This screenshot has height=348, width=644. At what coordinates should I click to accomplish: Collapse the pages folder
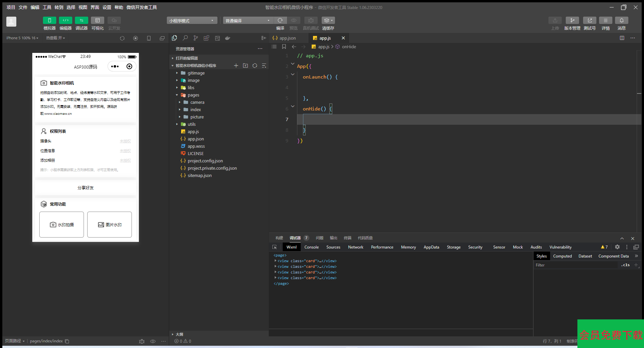[x=193, y=95]
